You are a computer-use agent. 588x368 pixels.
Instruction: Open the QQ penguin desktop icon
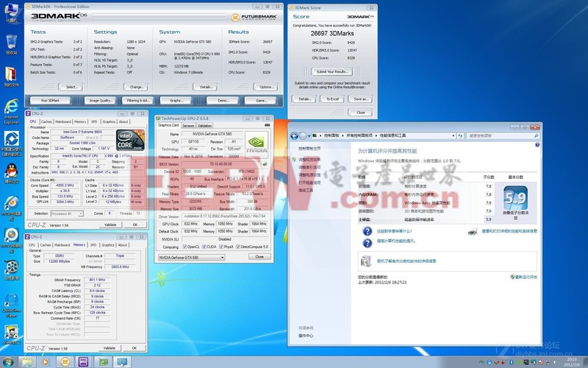click(x=11, y=174)
